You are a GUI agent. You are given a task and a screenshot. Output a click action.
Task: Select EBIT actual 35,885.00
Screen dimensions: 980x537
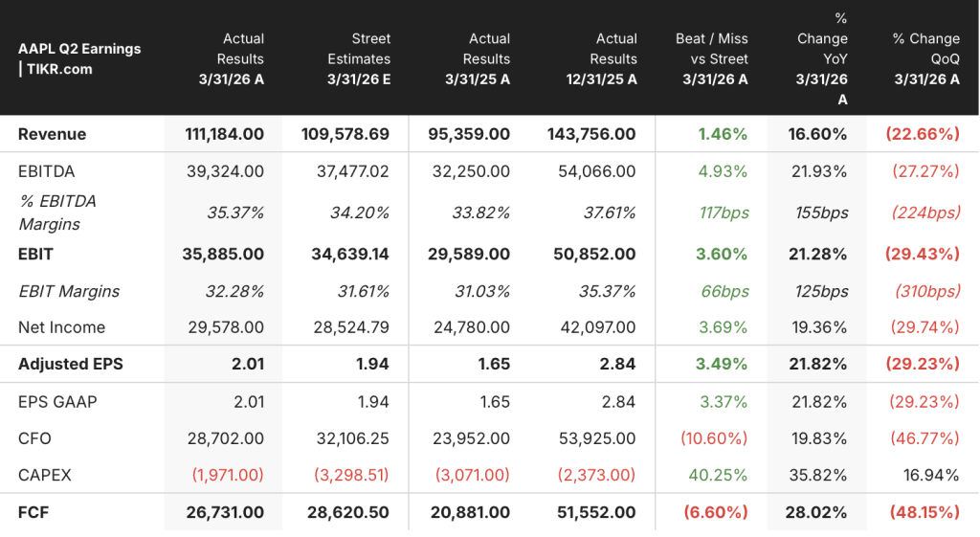click(x=223, y=255)
